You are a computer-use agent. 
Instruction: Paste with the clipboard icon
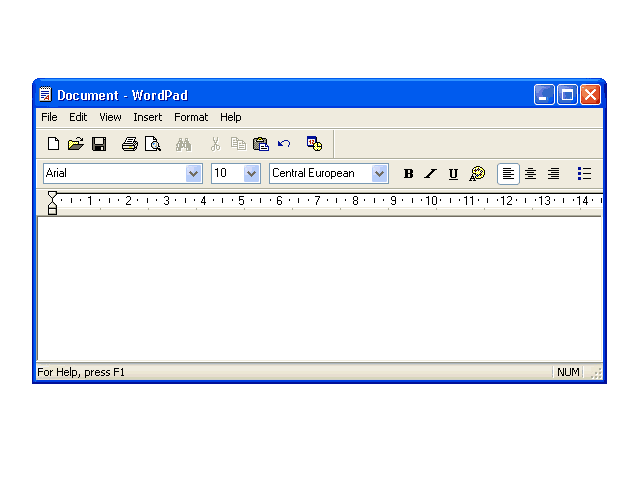(261, 144)
